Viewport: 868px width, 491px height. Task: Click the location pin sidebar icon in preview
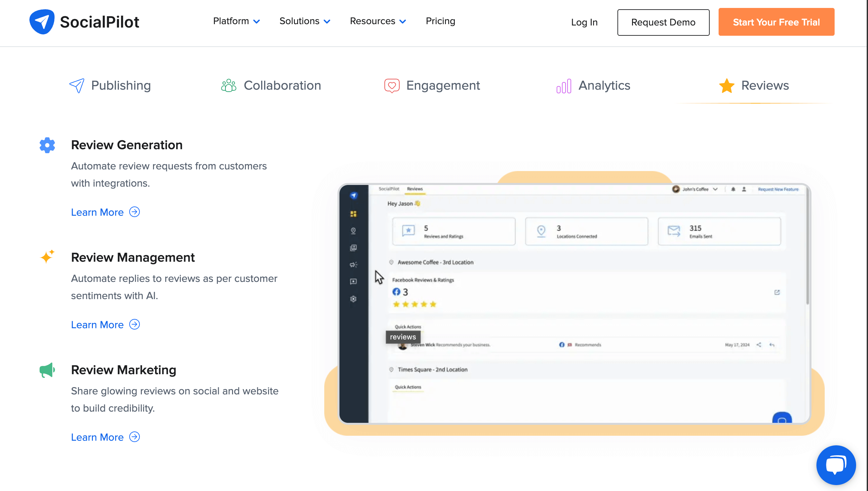pyautogui.click(x=353, y=231)
